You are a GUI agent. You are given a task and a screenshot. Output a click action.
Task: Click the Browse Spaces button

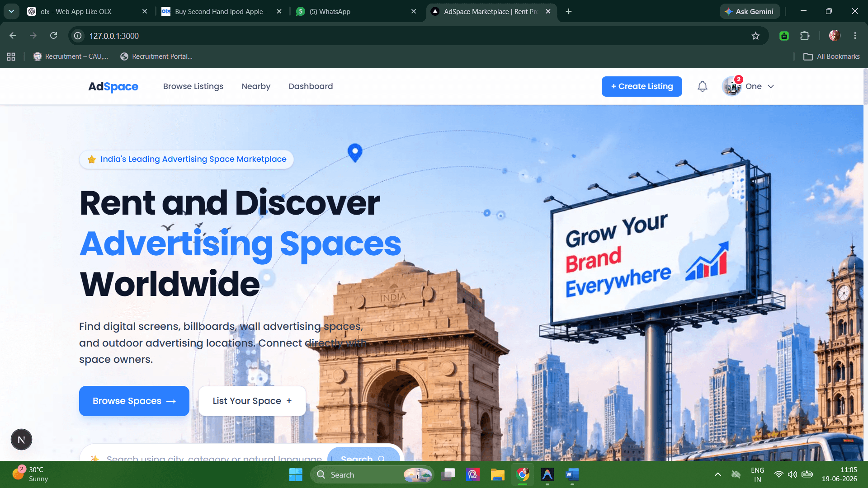pos(134,401)
